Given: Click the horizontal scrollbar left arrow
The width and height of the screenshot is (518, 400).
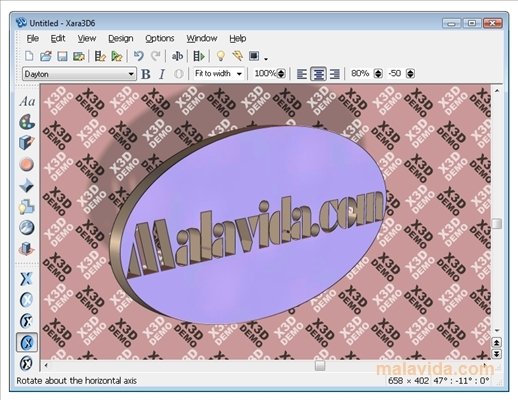Looking at the screenshot, I should tap(46, 366).
